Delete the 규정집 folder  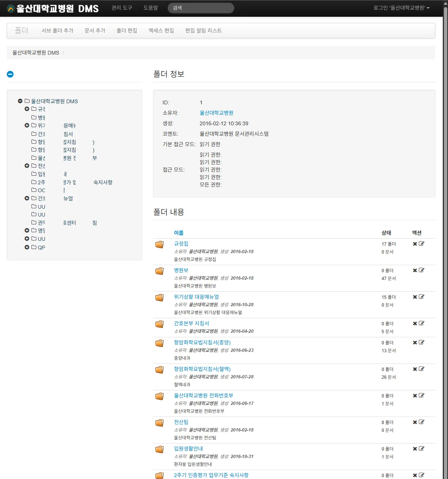pos(415,244)
